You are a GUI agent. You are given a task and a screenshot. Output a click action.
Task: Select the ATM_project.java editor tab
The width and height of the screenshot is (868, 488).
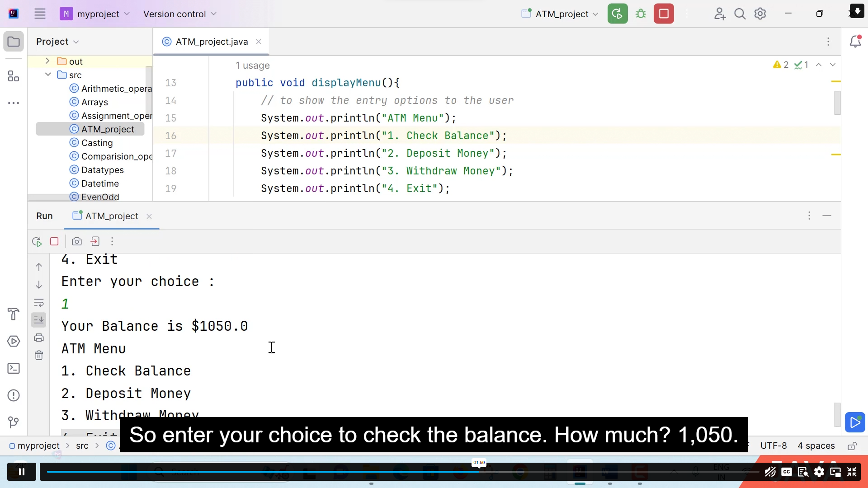point(212,42)
